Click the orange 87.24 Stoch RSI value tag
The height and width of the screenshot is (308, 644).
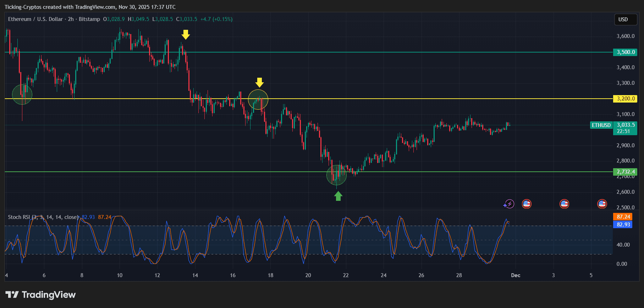coord(623,216)
